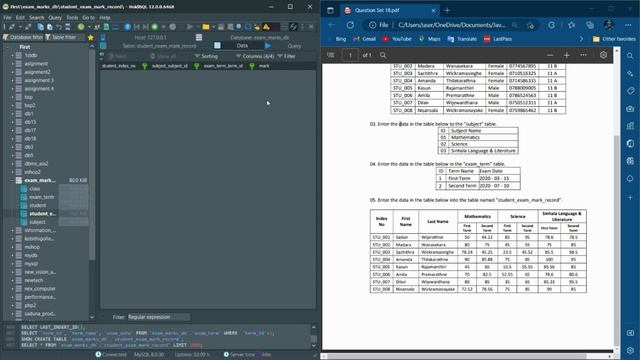
Task: Click the green Refresh icon in HeidiSQL toolbar
Action: (x=81, y=27)
